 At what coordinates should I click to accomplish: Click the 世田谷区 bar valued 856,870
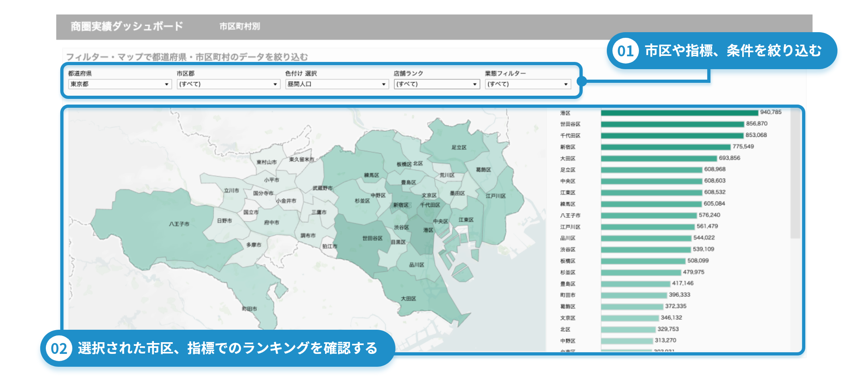[673, 124]
